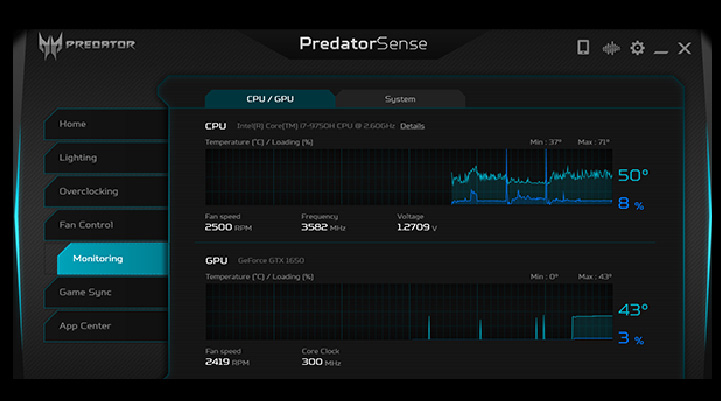This screenshot has width=721, height=401.
Task: Open the App Center section
Action: (x=105, y=326)
